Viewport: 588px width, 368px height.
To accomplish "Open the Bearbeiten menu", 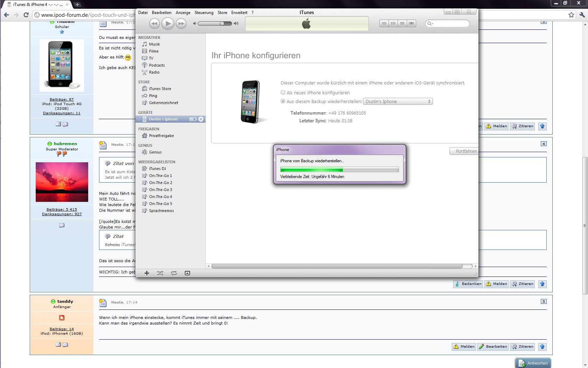I will coord(162,12).
